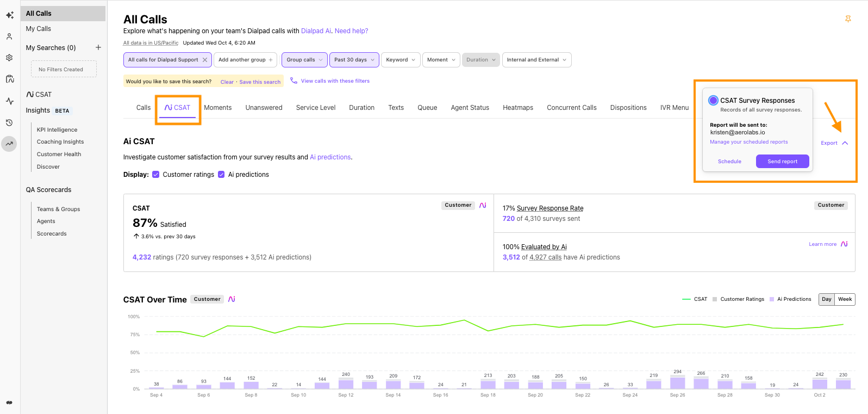Switch chart to Week view
The width and height of the screenshot is (868, 414).
click(x=845, y=299)
